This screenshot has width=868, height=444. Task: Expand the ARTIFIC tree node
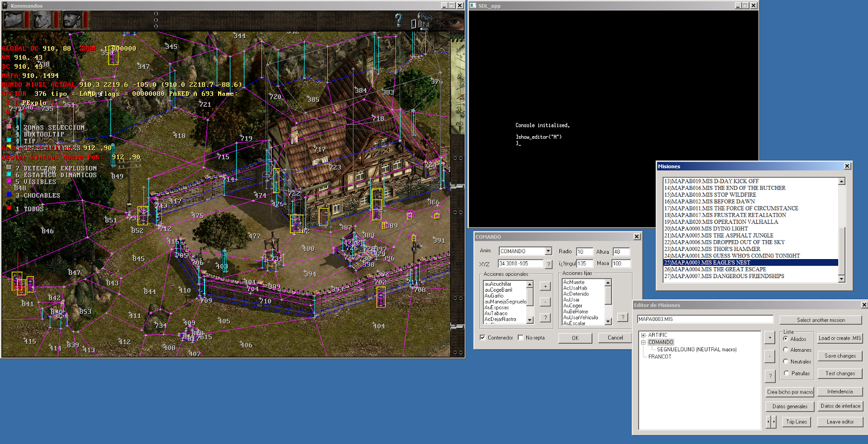(x=643, y=335)
